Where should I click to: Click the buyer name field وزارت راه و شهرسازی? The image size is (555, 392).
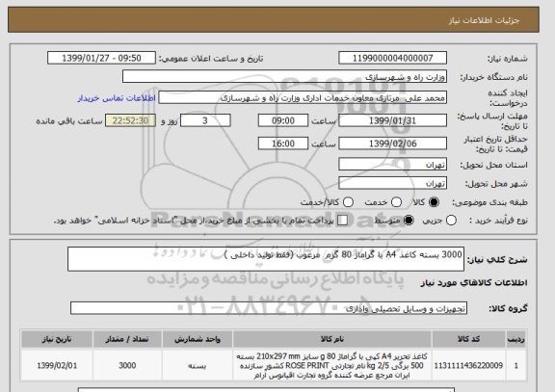pos(284,76)
